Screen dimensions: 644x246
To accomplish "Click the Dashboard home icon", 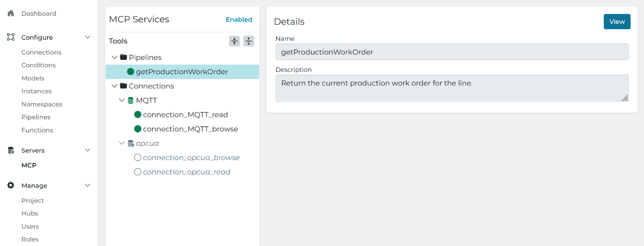I will (11, 13).
